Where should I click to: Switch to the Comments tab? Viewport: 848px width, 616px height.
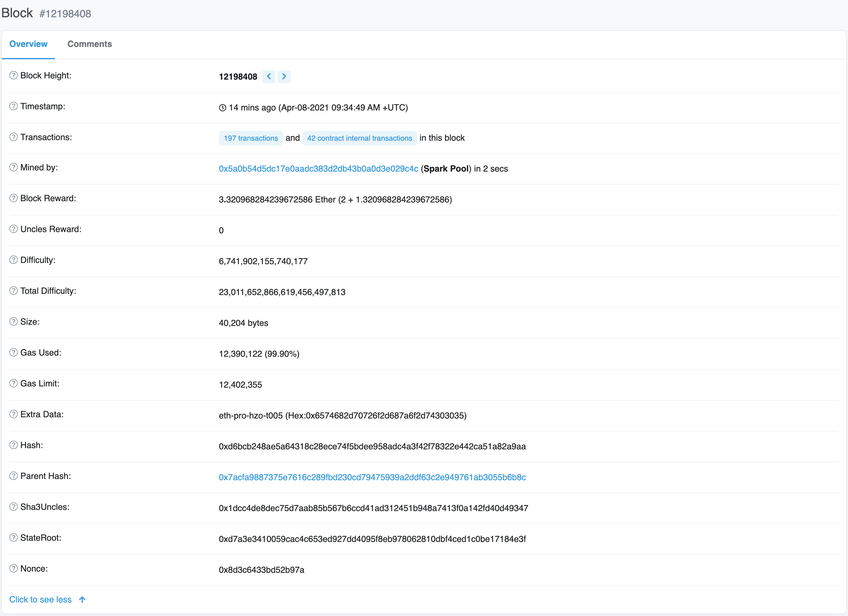[x=89, y=44]
